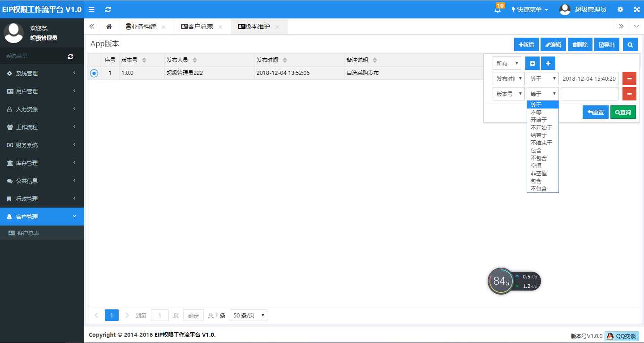This screenshot has height=343, width=644.
Task: Open the 快捷菜单 menu
Action: [x=529, y=9]
